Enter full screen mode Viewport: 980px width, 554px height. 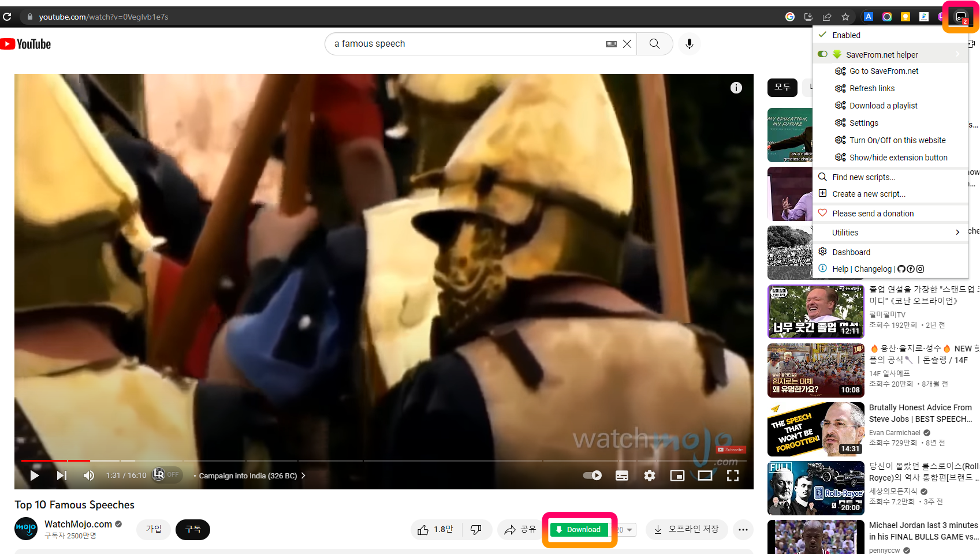pyautogui.click(x=733, y=476)
